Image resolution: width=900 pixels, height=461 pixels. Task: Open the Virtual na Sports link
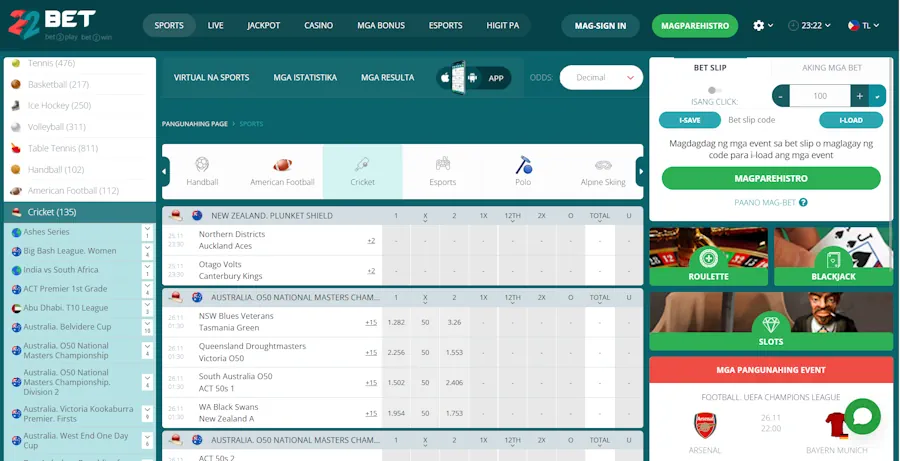211,78
